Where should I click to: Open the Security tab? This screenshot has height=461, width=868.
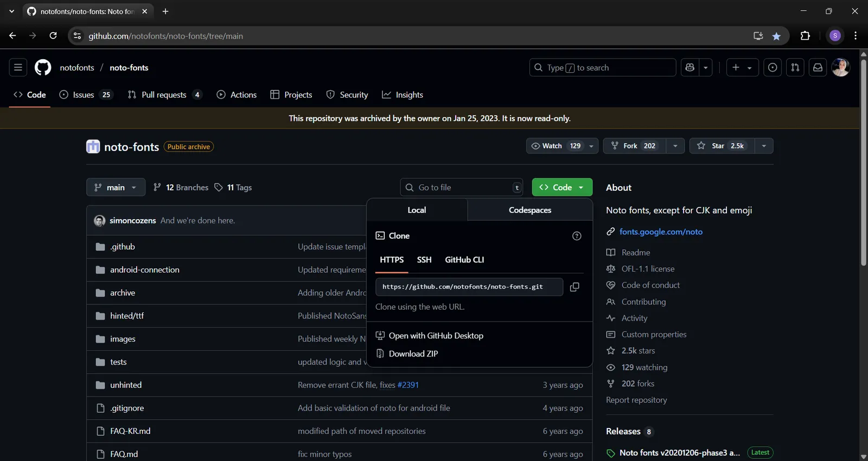[x=347, y=94]
